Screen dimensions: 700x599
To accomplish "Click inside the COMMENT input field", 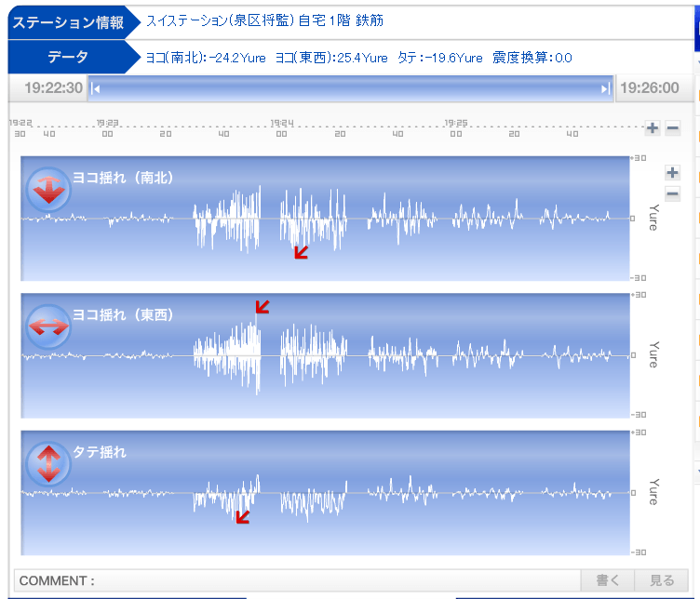I will point(297,580).
